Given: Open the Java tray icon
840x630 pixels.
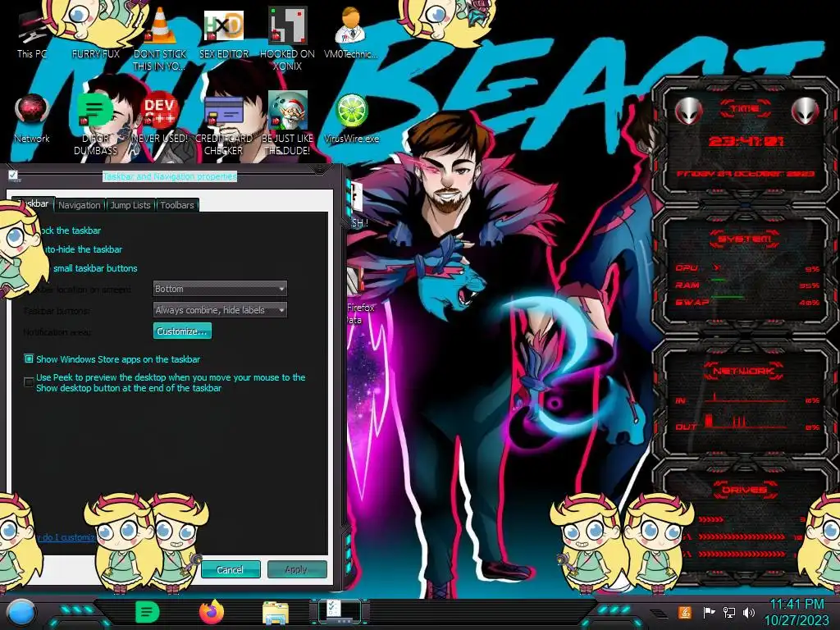Looking at the screenshot, I should pos(684,612).
